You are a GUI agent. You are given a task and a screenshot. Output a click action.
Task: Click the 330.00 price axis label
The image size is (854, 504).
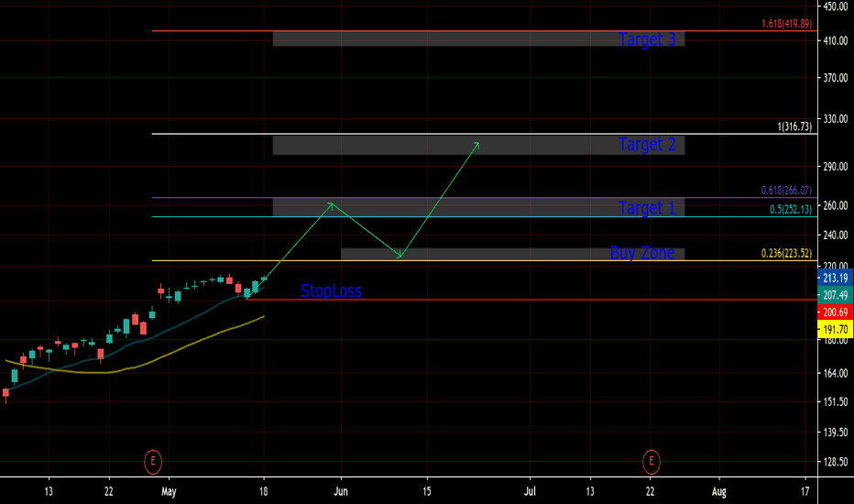point(836,118)
